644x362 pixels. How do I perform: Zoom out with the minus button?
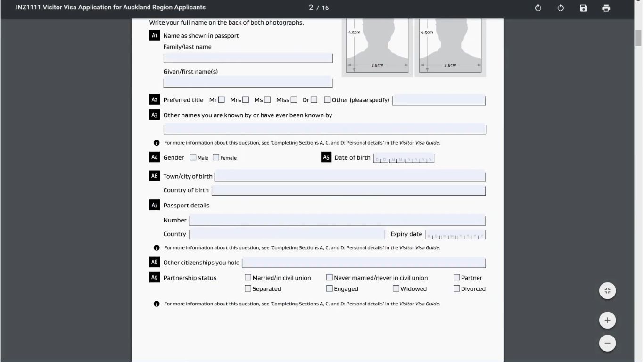(x=607, y=343)
